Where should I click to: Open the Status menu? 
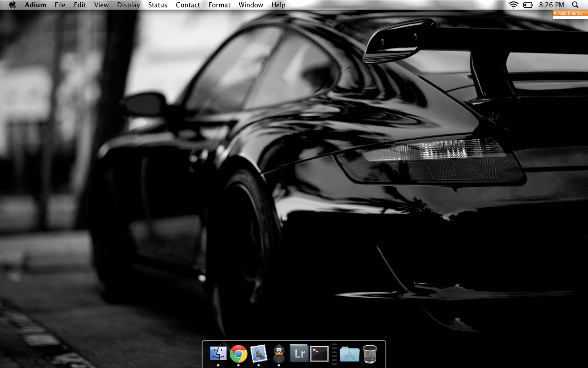point(158,5)
